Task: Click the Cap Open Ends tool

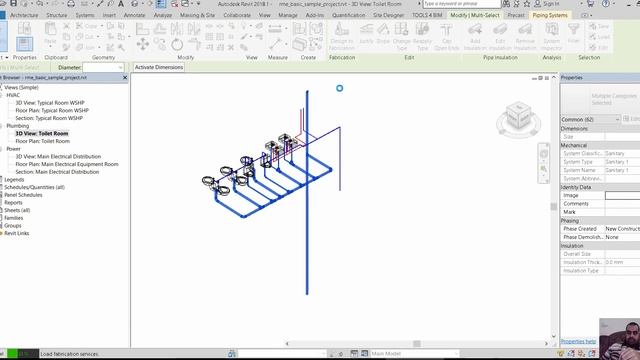Action: (447, 36)
